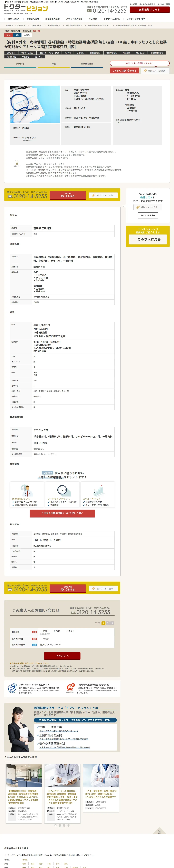Open the リハビリテーション科×外来 recommended job card
174x868 pixels.
click(x=62, y=793)
